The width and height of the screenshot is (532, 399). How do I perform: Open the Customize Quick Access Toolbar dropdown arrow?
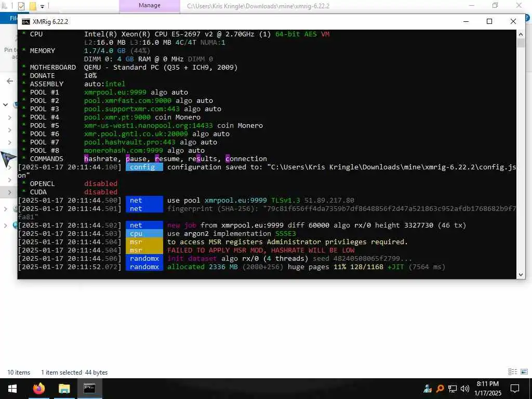(42, 6)
